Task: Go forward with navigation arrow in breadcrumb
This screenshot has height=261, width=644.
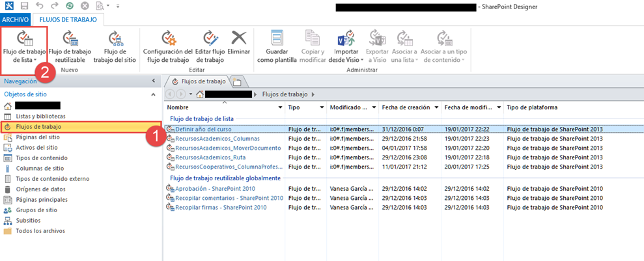Action: pos(180,94)
